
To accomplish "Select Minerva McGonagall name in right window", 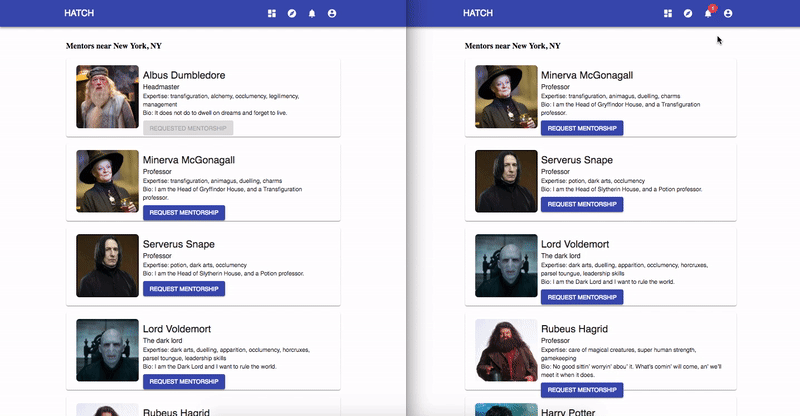I will (587, 75).
